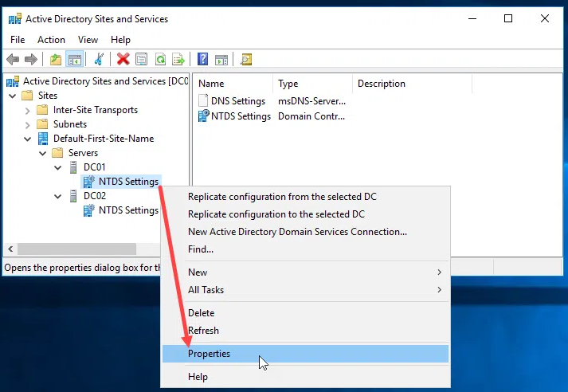Viewport: 568px width, 392px height.
Task: Expand the Subnets tree node
Action: [28, 125]
